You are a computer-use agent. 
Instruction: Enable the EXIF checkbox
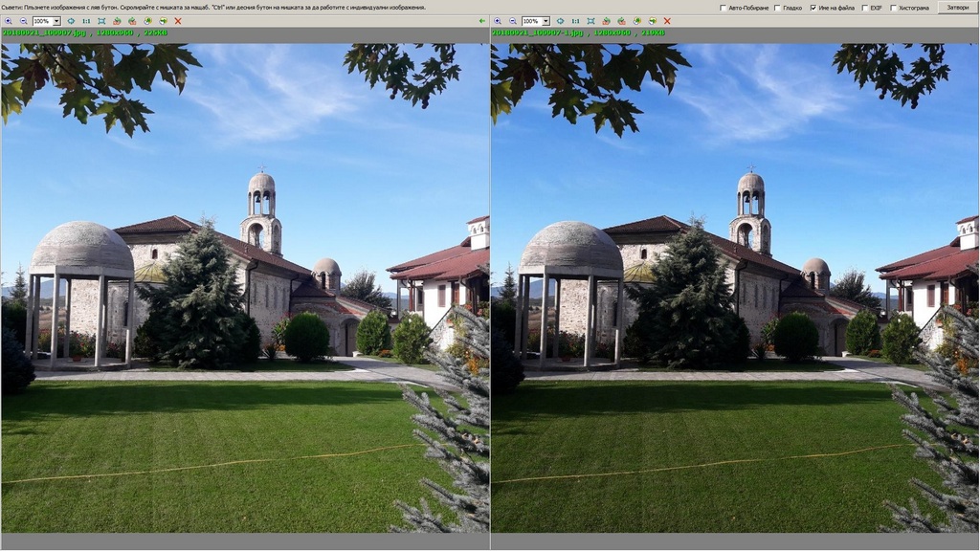click(865, 8)
